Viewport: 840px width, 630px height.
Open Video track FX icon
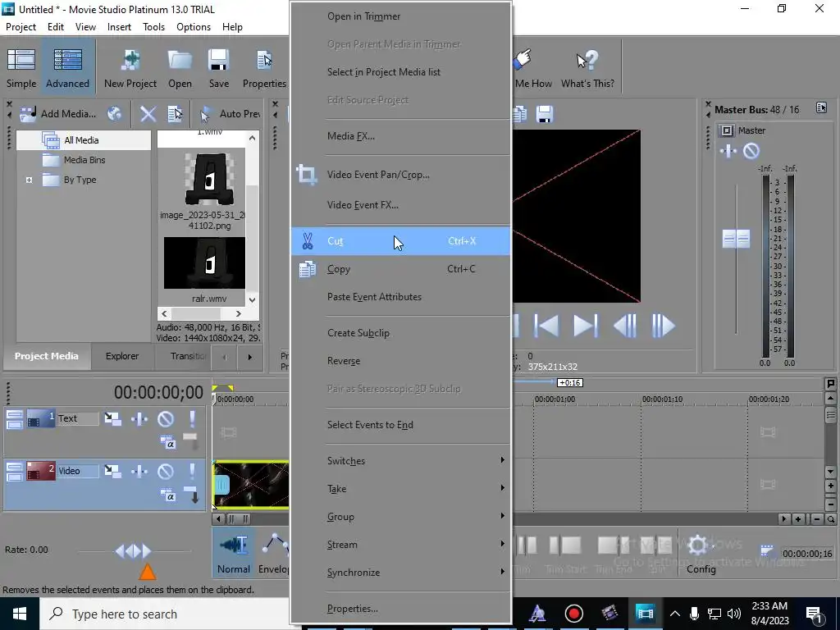point(139,472)
